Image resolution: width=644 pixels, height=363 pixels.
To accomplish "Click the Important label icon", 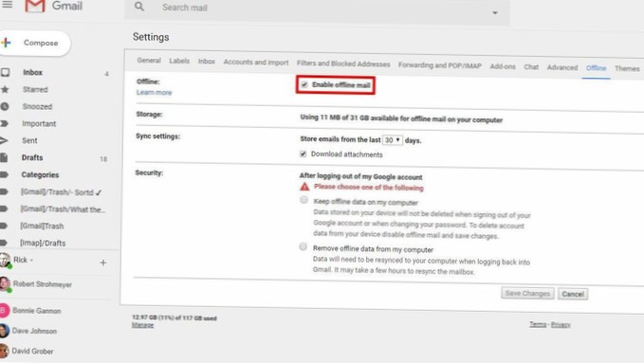I will (4, 123).
